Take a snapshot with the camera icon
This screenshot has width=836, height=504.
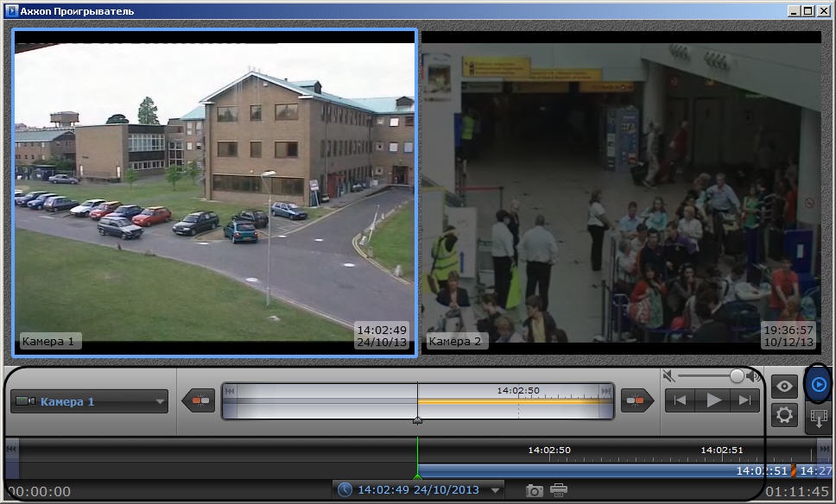535,490
